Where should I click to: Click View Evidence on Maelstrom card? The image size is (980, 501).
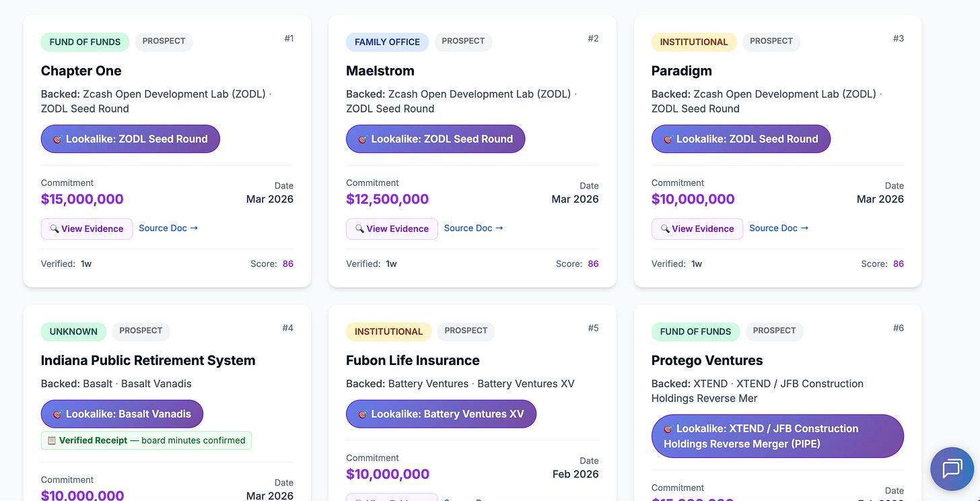(x=392, y=229)
